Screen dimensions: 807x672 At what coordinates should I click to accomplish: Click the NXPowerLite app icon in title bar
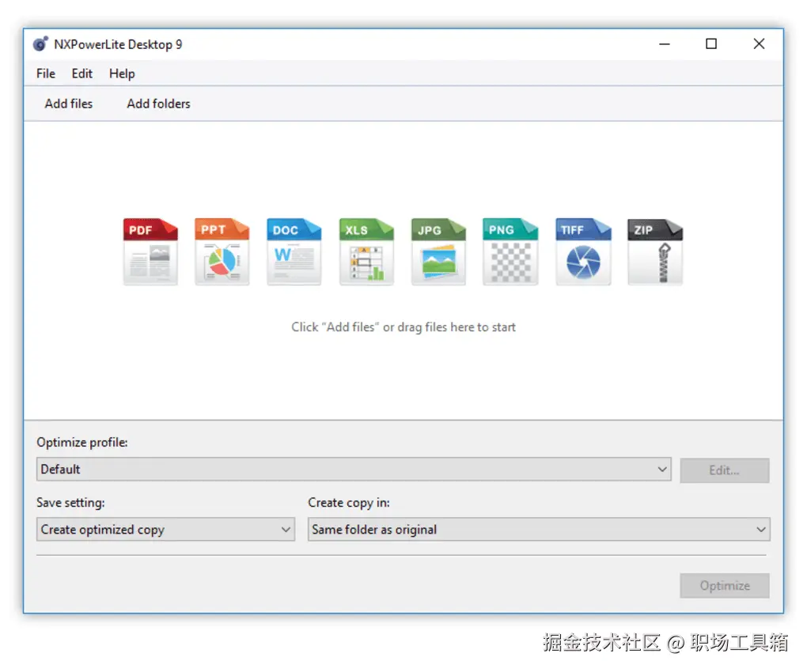click(x=40, y=44)
